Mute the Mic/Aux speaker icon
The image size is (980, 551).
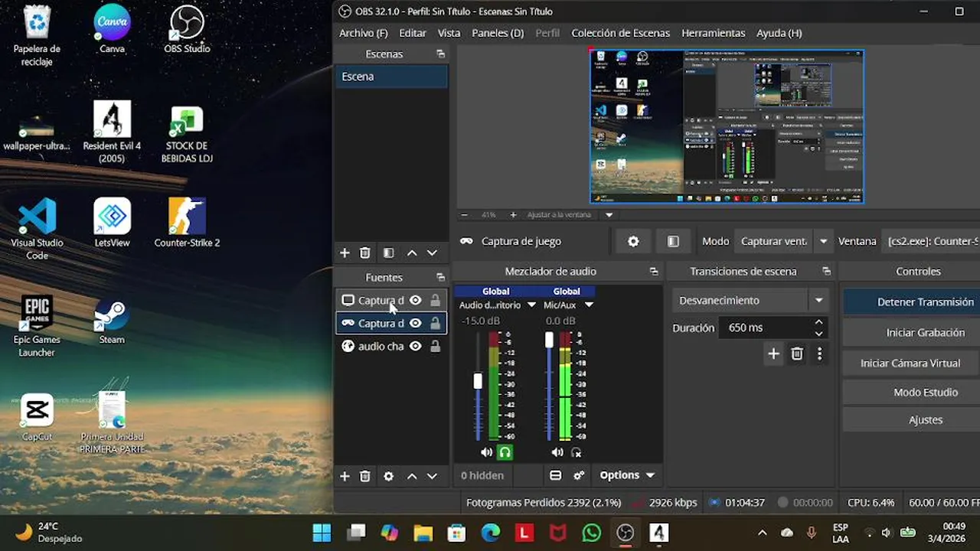click(557, 452)
